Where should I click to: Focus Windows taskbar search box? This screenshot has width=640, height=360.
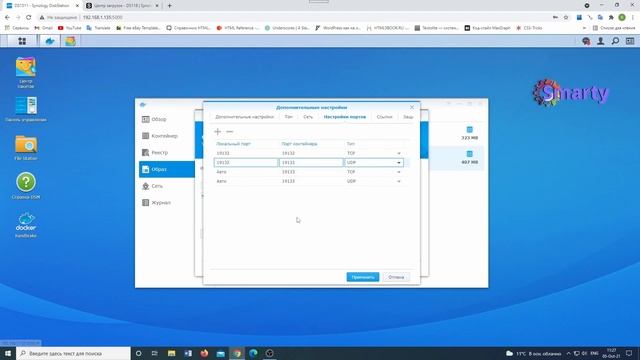tap(73, 353)
